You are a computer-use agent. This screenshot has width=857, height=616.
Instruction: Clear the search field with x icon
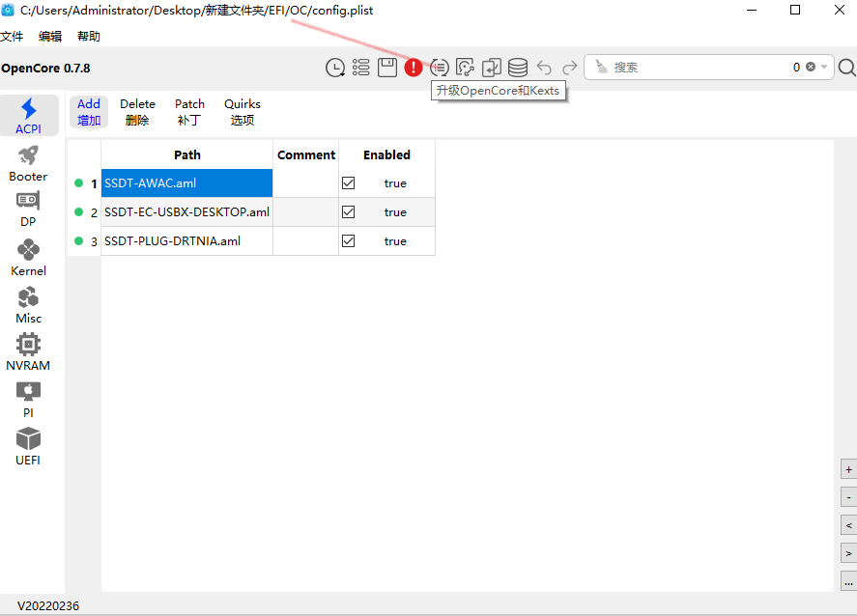tap(811, 67)
